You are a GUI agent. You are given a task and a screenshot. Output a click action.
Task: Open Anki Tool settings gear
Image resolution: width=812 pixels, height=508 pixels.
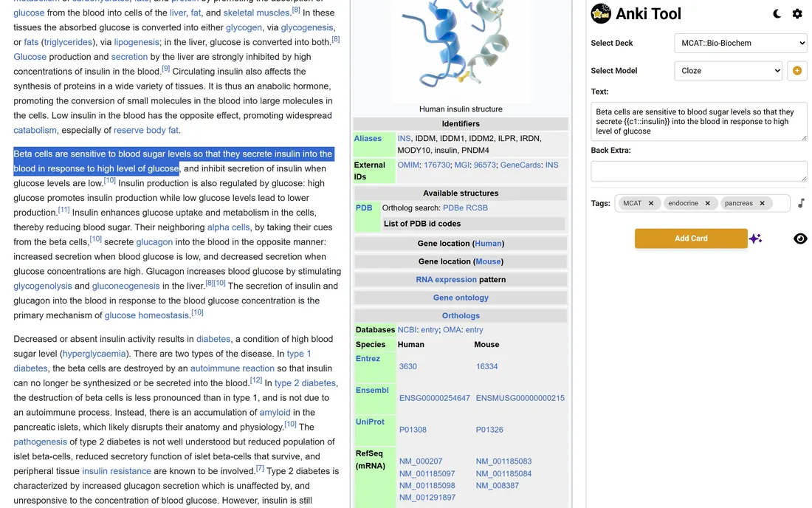797,14
